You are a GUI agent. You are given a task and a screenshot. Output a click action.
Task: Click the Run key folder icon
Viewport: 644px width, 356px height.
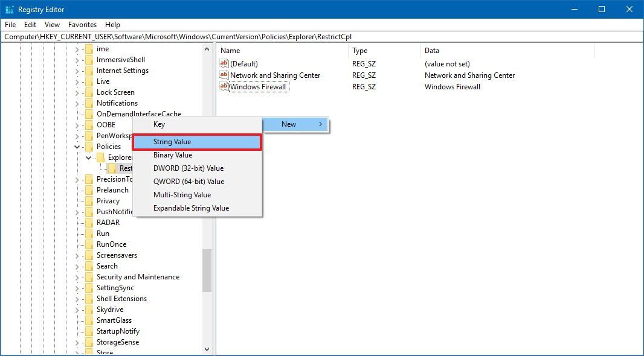click(88, 233)
